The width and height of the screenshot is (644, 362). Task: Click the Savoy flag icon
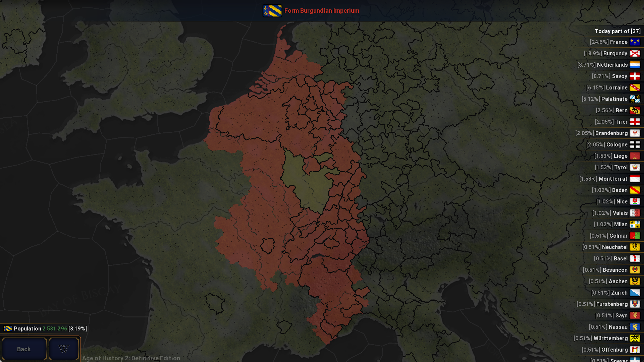click(x=635, y=76)
